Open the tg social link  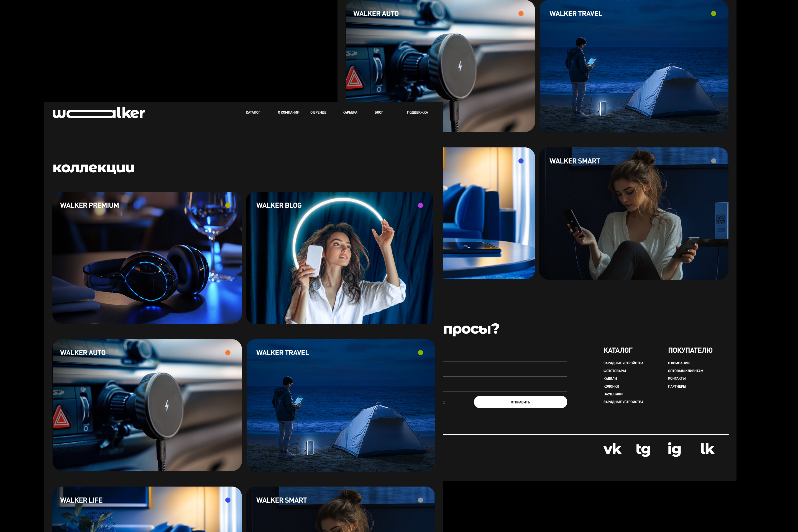[643, 449]
